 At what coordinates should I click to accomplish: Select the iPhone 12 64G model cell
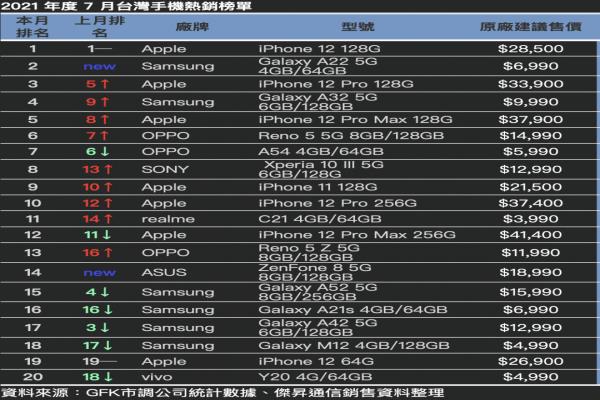(x=316, y=361)
